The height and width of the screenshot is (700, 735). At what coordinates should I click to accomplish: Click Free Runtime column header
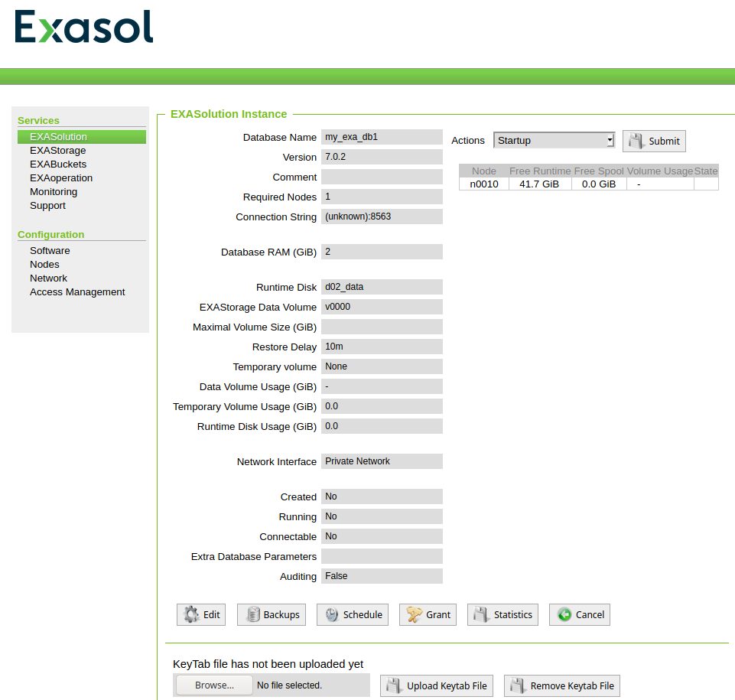pyautogui.click(x=540, y=171)
